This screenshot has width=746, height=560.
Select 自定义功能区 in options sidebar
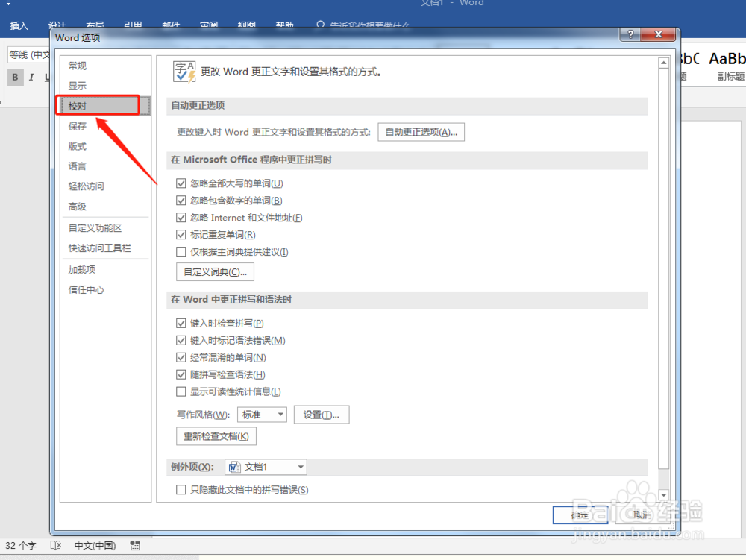coord(104,228)
